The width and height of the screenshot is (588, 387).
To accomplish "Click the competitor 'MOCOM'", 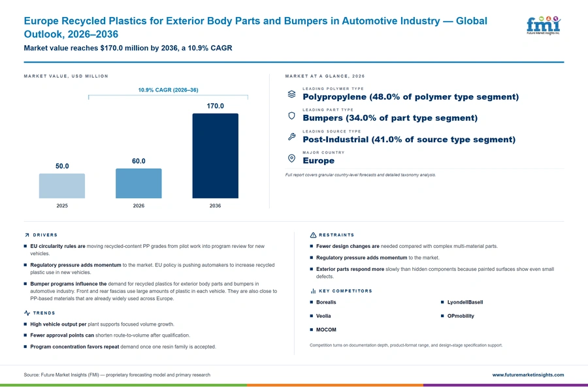I will click(x=326, y=330).
